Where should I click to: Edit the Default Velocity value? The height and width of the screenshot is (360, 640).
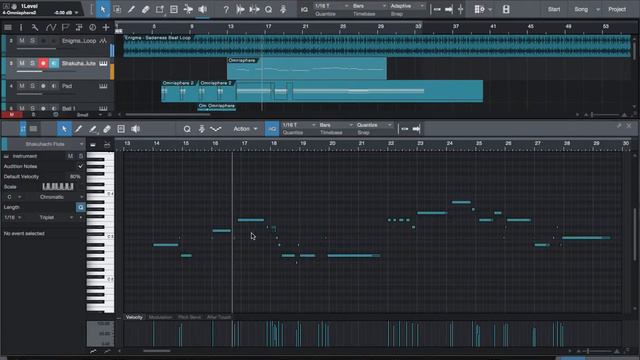click(x=75, y=177)
